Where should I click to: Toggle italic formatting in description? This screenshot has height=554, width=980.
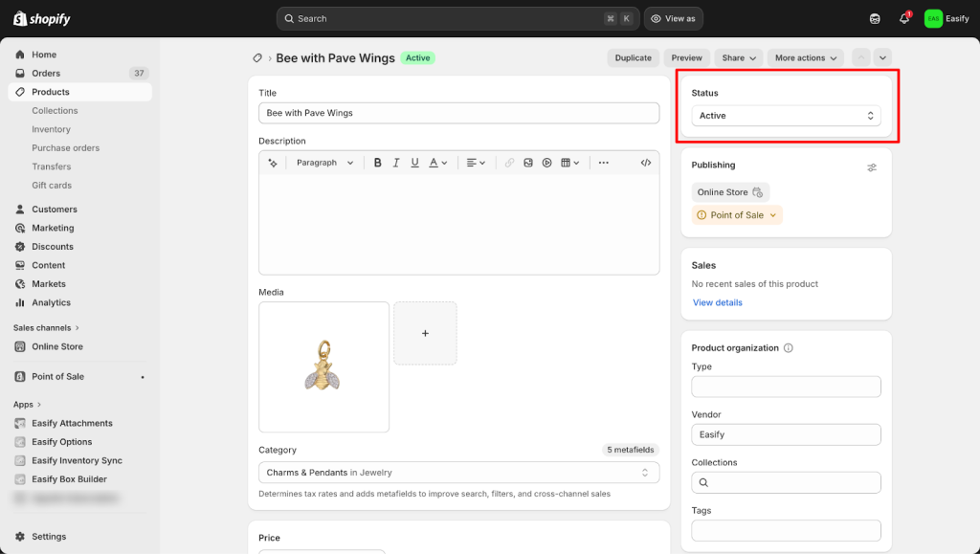tap(396, 163)
